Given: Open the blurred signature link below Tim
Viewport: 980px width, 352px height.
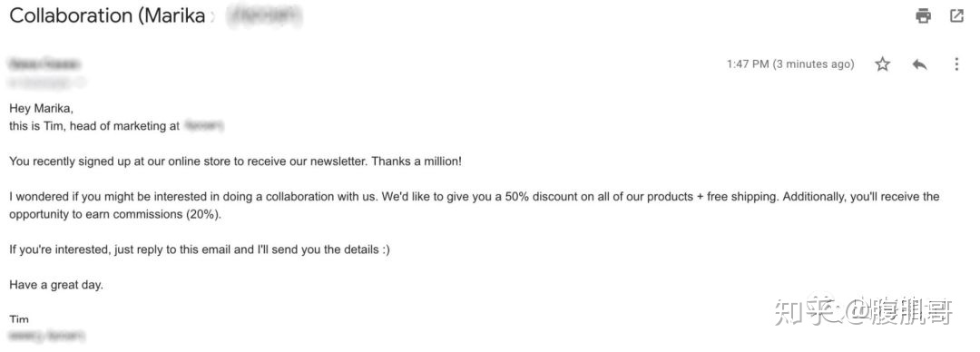Looking at the screenshot, I should click(x=45, y=336).
